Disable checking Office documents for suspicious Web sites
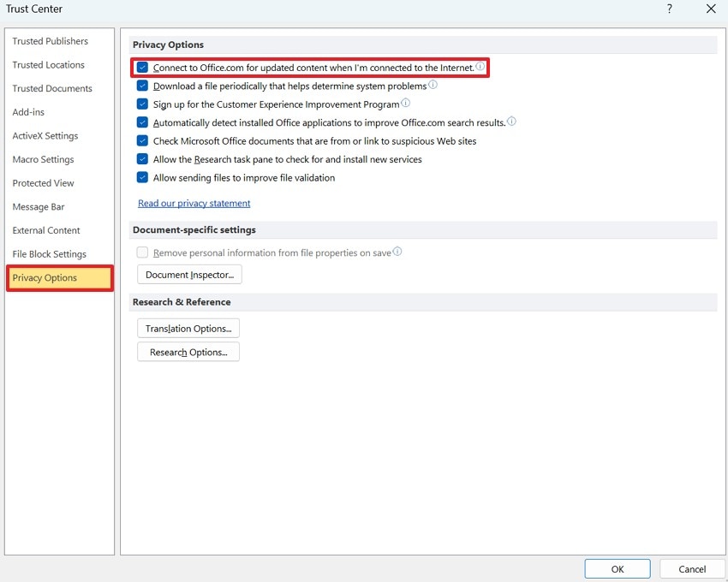Viewport: 728px width, 582px height. click(x=142, y=140)
